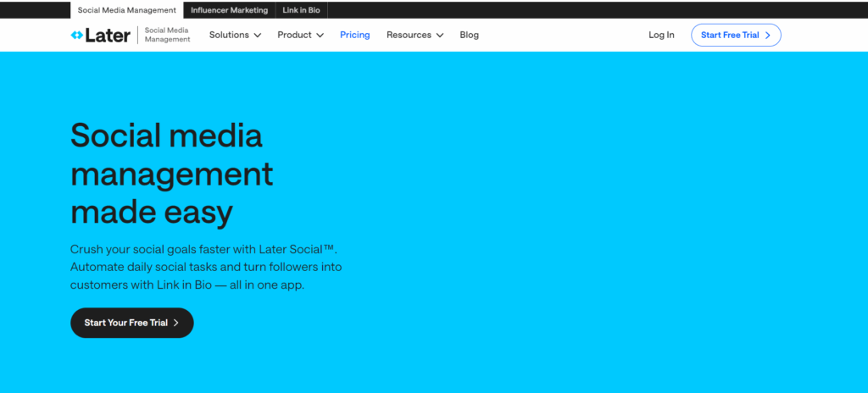
Task: Go to the Pricing page
Action: point(354,35)
